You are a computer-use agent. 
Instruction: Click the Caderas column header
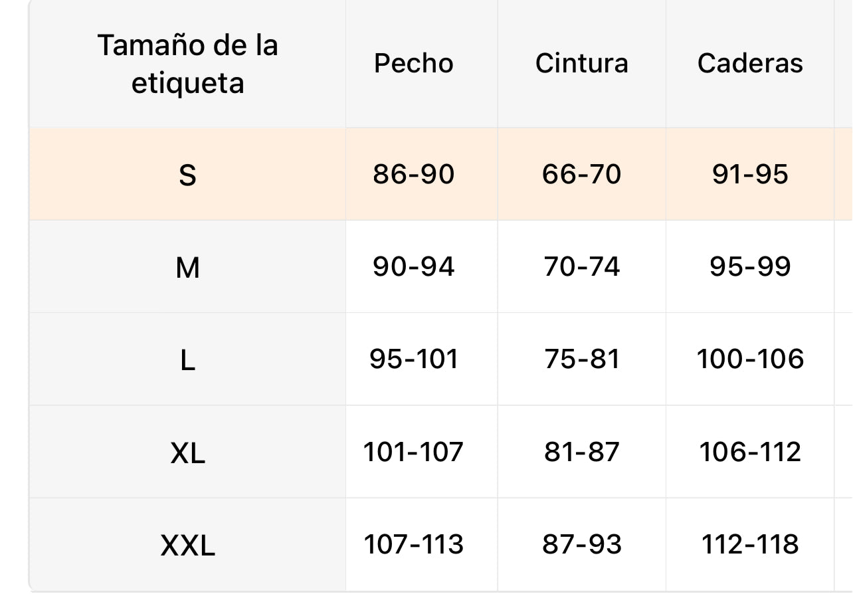(750, 63)
